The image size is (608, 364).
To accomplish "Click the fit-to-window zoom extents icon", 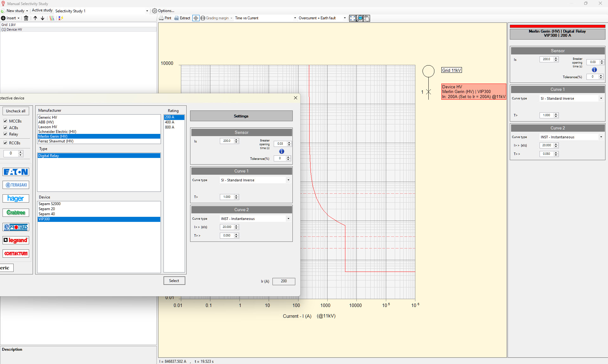I will tap(352, 18).
